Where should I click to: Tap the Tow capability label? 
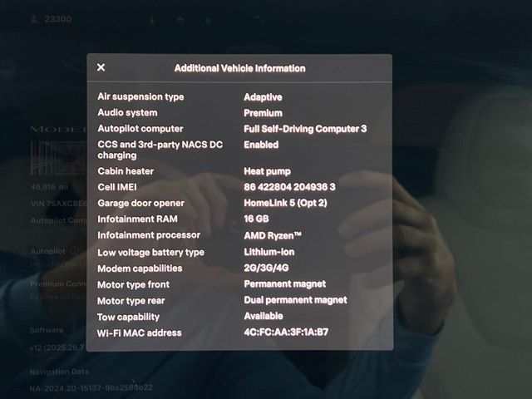tap(128, 317)
